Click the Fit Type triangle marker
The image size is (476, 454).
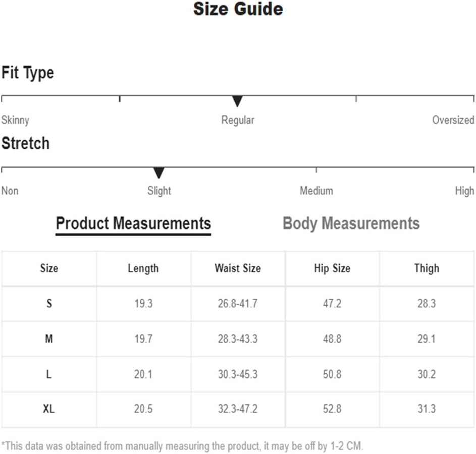click(x=237, y=101)
